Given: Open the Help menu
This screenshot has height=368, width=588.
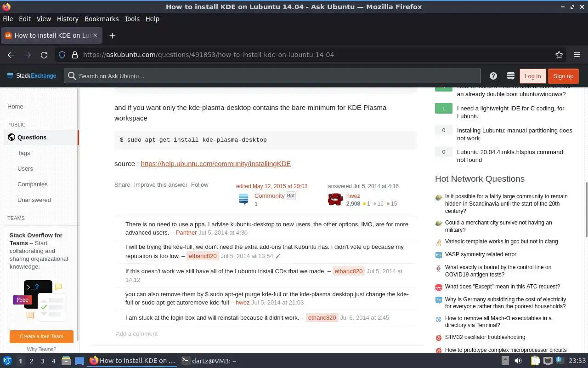Looking at the screenshot, I should click(x=153, y=19).
